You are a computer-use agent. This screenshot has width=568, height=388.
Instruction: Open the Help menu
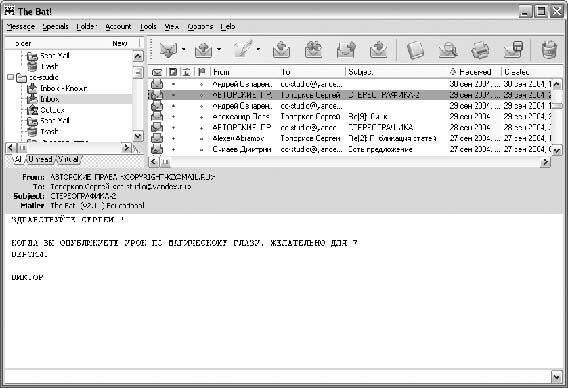228,26
